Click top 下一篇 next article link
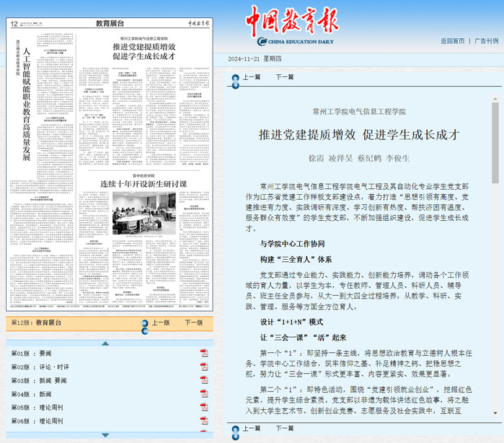Screen dimensions: 504x443 pyautogui.click(x=285, y=77)
